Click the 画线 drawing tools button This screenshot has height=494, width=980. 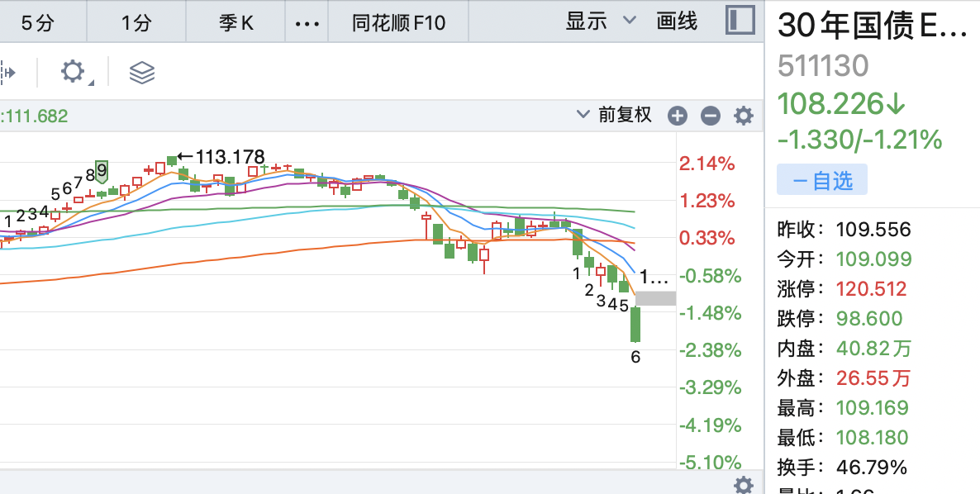pyautogui.click(x=677, y=21)
